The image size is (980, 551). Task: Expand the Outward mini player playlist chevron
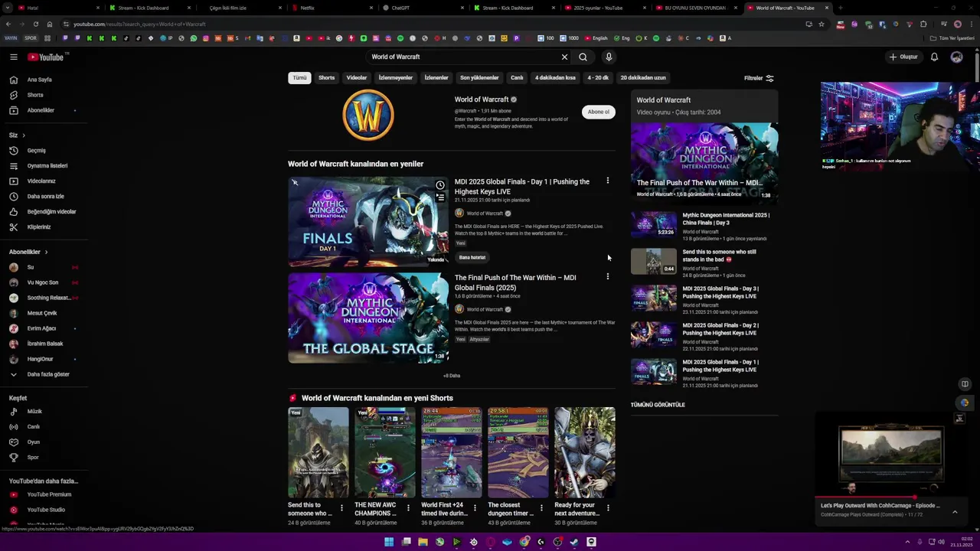[x=955, y=511]
